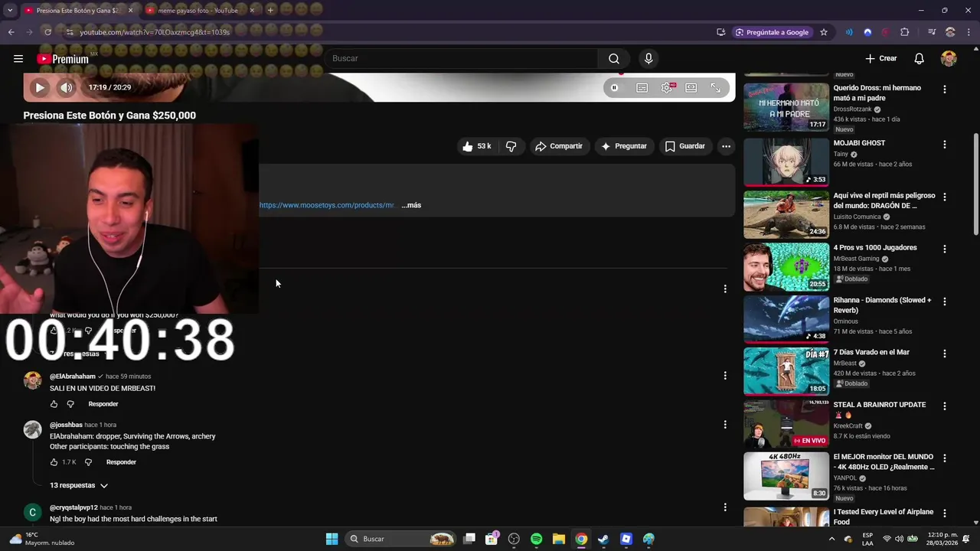Open options menu for @josshbas comment
The height and width of the screenshot is (551, 980).
click(x=725, y=424)
